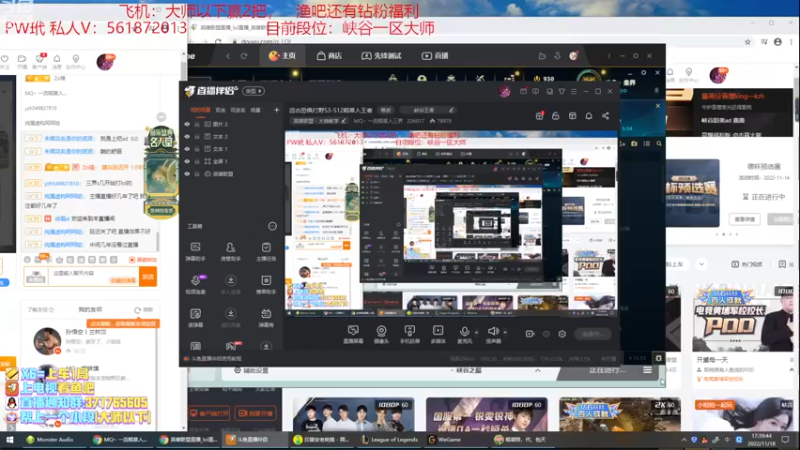Add a 摄像头 camera source
Viewport: 800px width, 450px height.
[381, 334]
